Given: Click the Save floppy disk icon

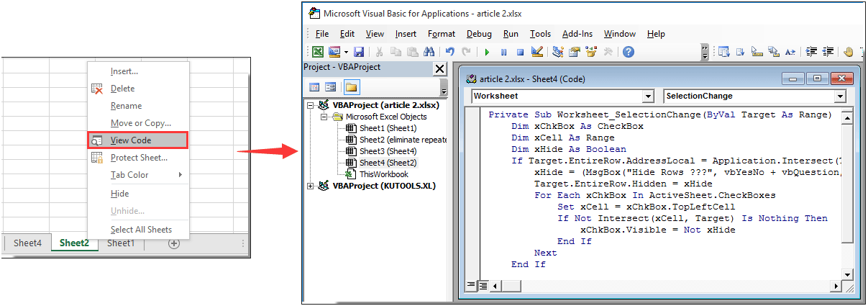Looking at the screenshot, I should coord(359,52).
